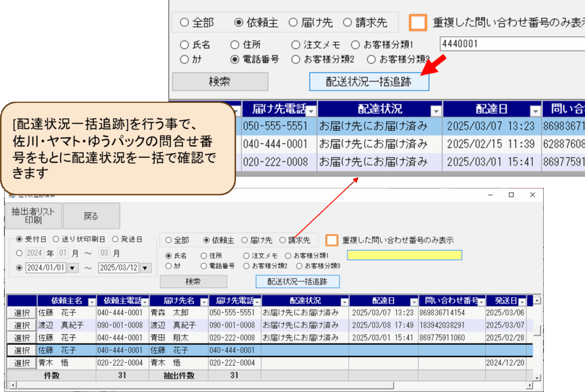Click the table's horizontal scrollbar left arrow
Viewport: 585px width, 392px height.
pyautogui.click(x=10, y=386)
